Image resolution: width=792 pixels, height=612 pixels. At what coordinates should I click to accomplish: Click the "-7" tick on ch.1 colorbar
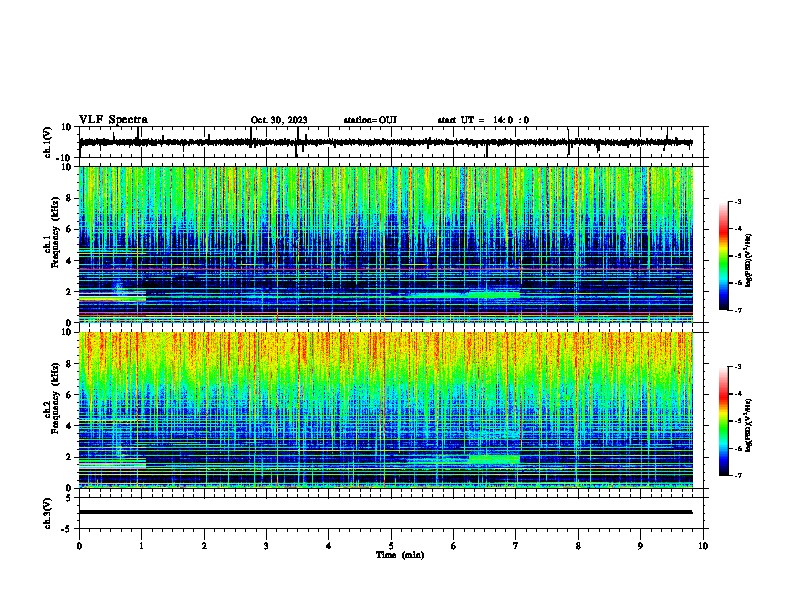tap(737, 310)
